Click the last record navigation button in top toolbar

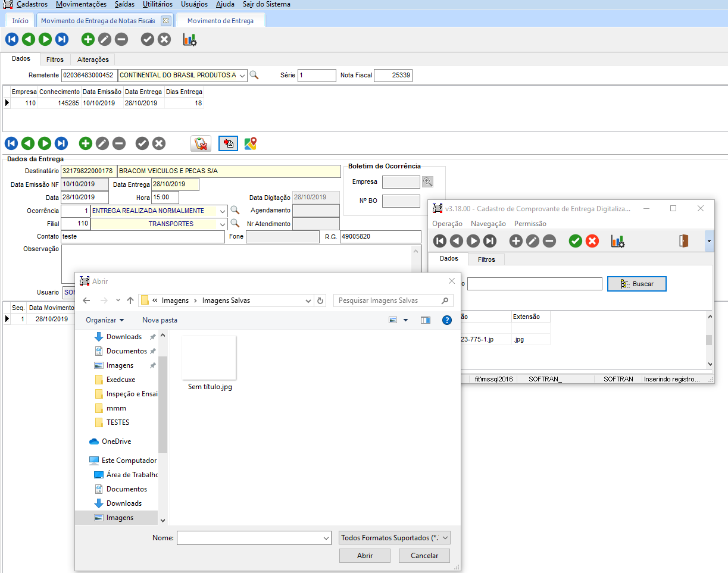pyautogui.click(x=62, y=40)
